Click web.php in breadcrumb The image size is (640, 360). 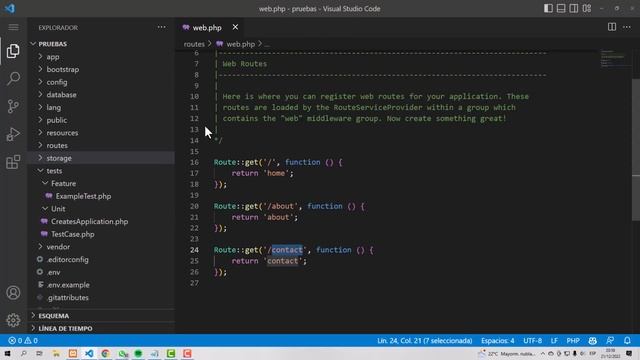click(x=240, y=44)
